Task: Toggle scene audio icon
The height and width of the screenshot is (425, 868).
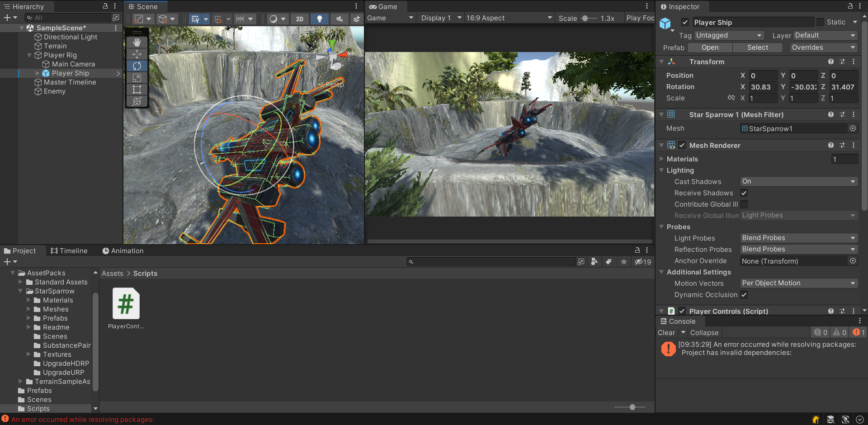Action: point(339,19)
